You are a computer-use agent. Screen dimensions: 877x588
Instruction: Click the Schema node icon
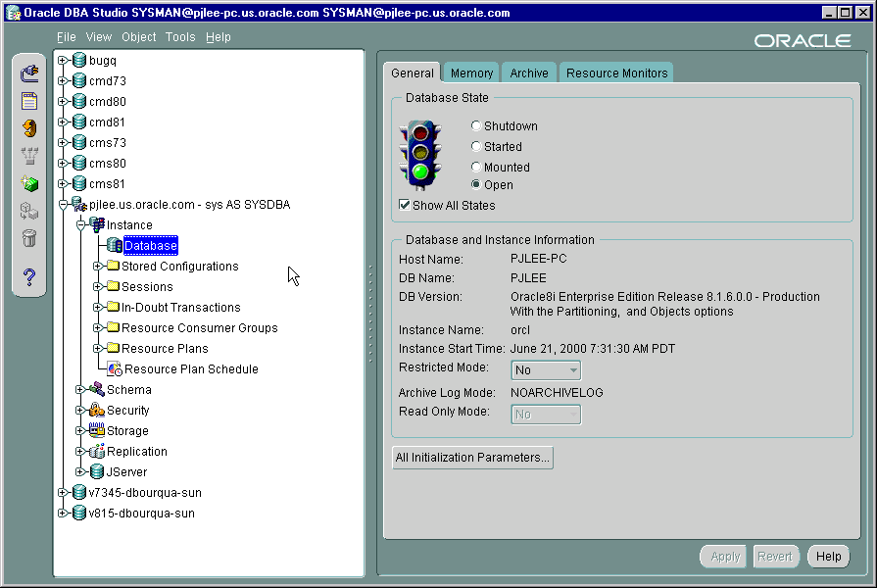tap(97, 389)
